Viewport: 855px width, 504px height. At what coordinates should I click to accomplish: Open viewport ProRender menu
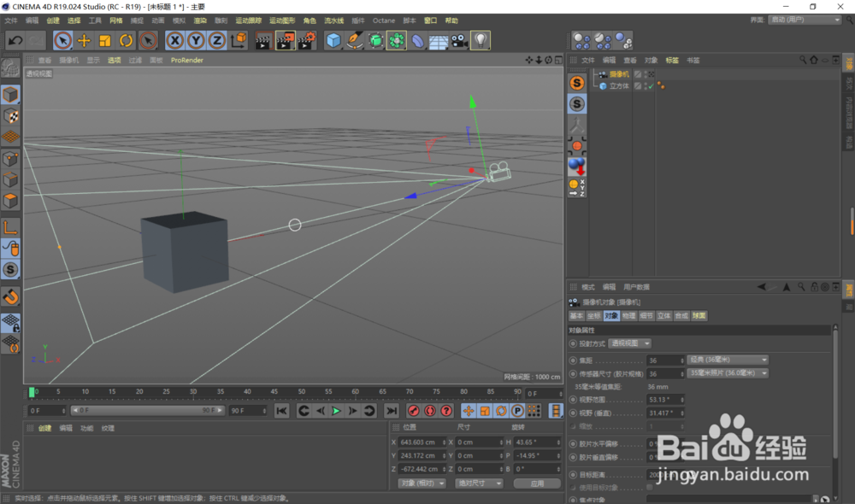click(186, 61)
